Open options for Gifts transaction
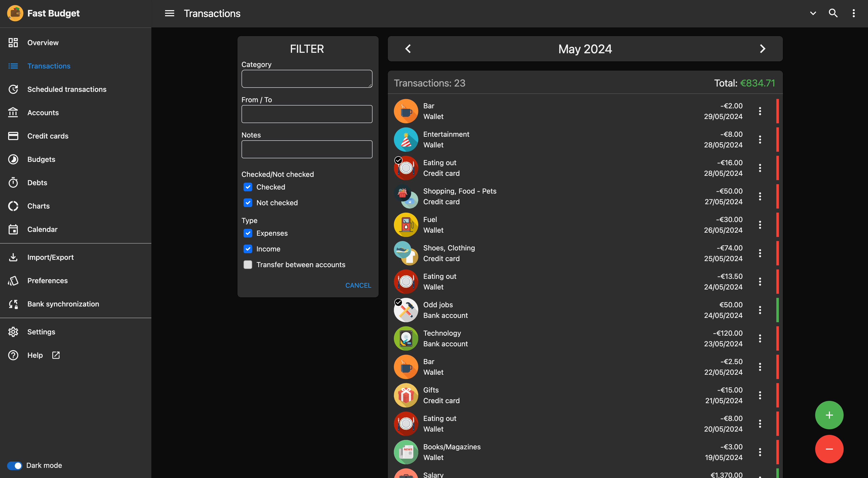This screenshot has height=478, width=868. pyautogui.click(x=760, y=395)
